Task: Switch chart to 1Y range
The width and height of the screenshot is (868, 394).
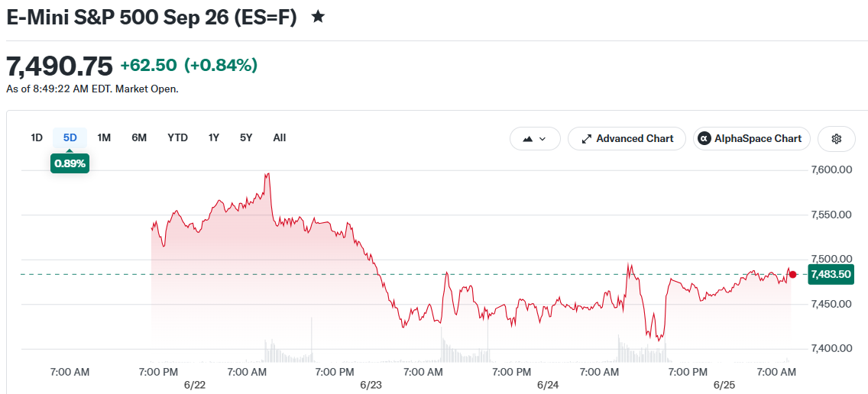Action: click(214, 137)
